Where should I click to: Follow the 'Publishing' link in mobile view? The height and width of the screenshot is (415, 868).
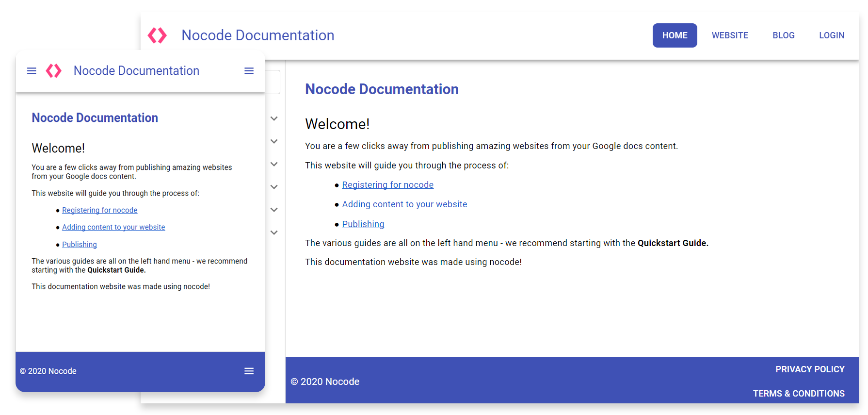[79, 245]
